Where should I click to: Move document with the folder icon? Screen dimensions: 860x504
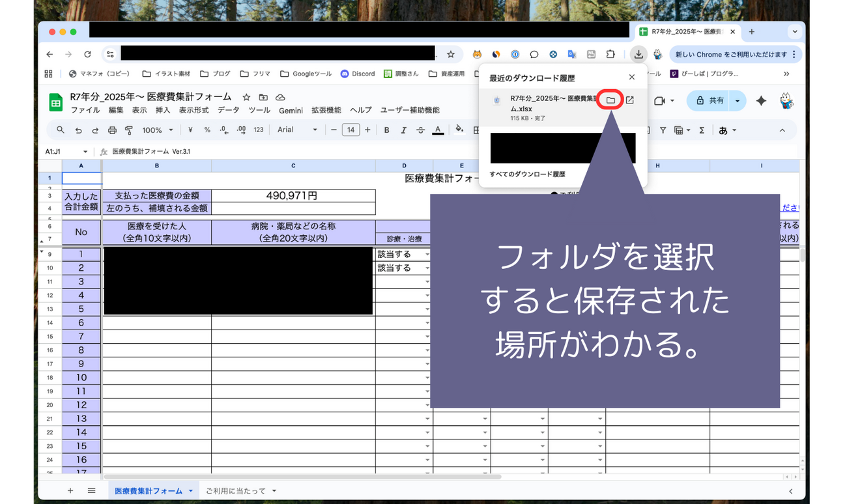coord(263,97)
